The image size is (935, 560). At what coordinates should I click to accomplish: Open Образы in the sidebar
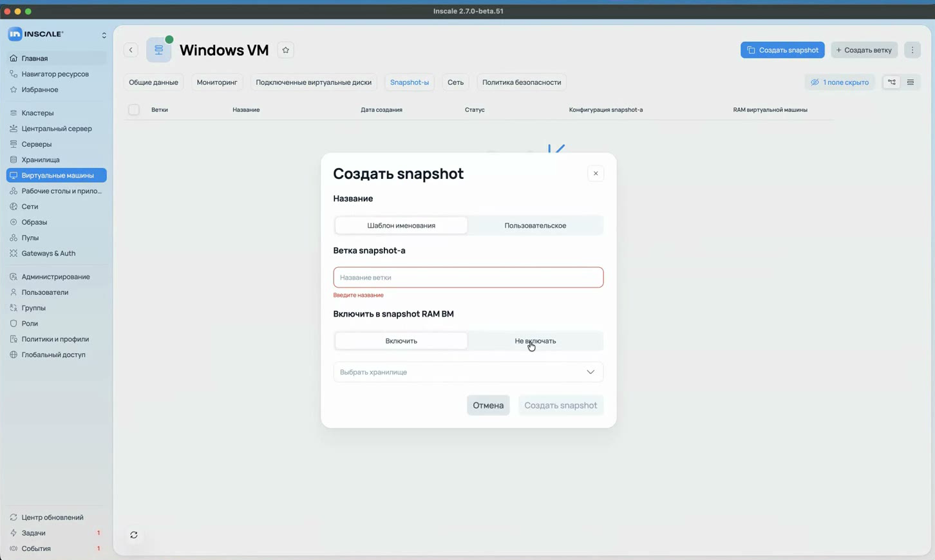(57, 222)
